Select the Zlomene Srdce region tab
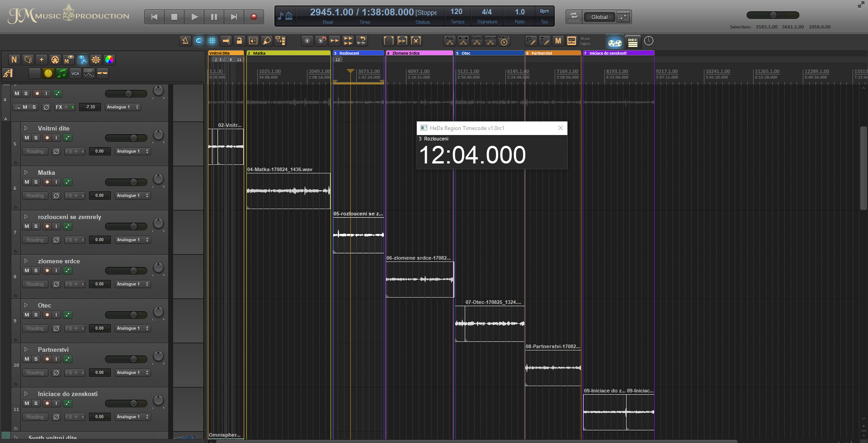This screenshot has width=868, height=443. 420,53
